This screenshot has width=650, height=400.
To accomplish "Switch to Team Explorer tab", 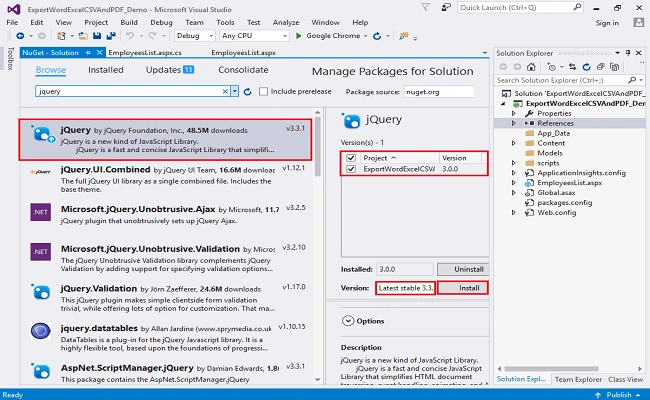I will (578, 379).
